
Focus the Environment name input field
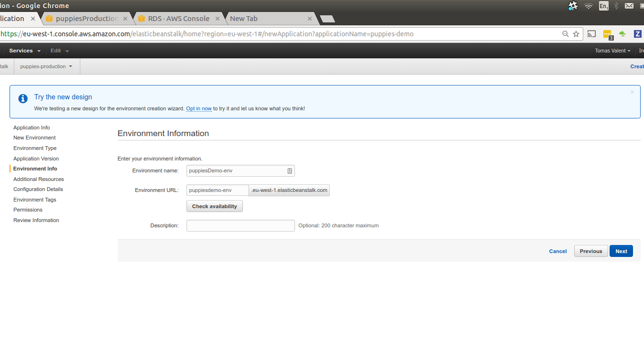coord(240,170)
